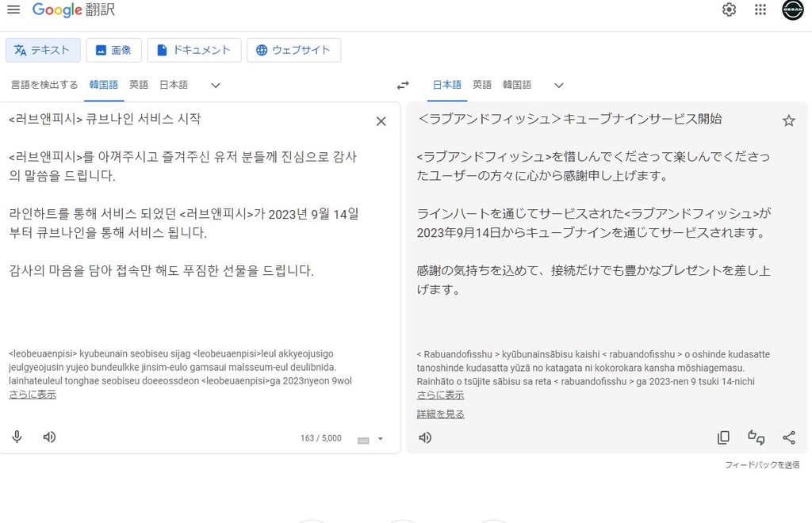Click the Japanese translated text output
The image size is (812, 523).
[x=593, y=204]
